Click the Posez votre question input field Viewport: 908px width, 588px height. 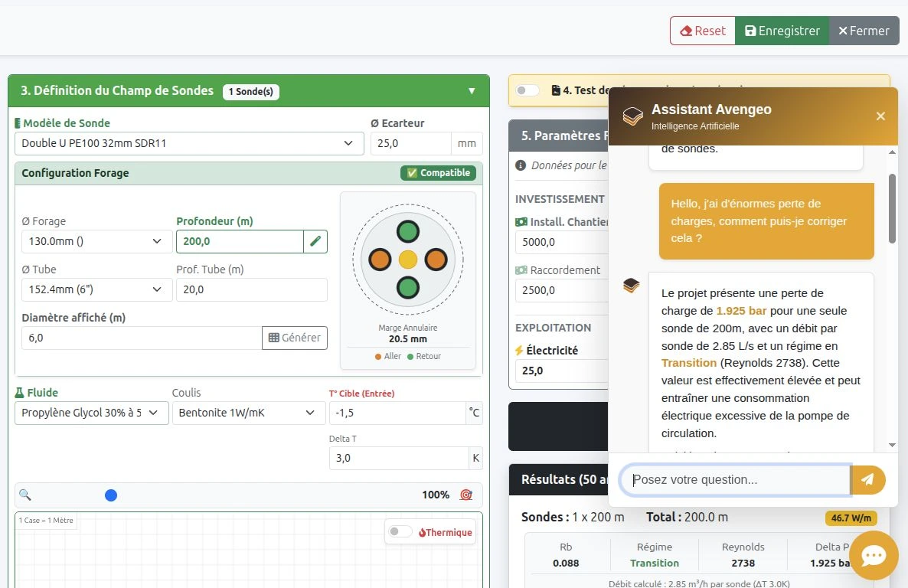(x=735, y=480)
